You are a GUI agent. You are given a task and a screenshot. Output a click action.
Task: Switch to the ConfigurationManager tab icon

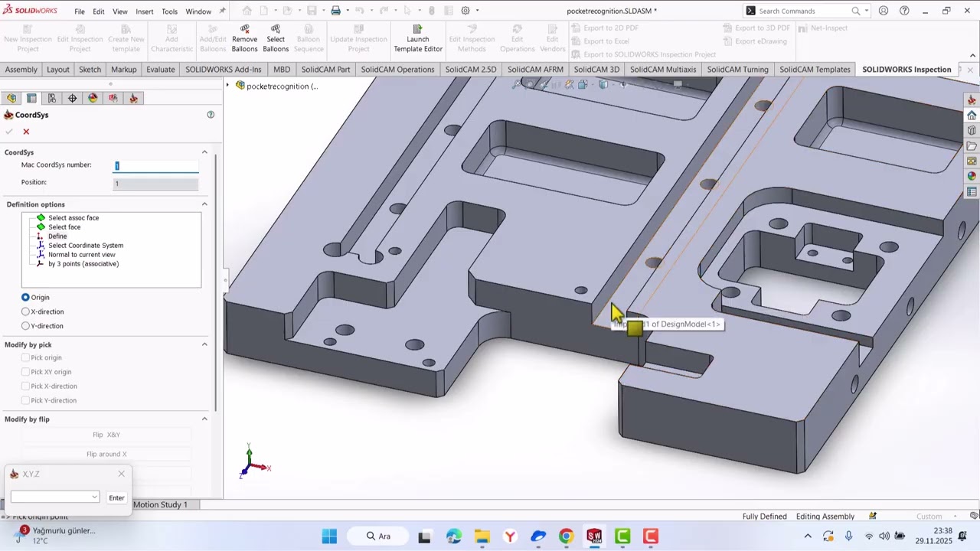pyautogui.click(x=52, y=98)
